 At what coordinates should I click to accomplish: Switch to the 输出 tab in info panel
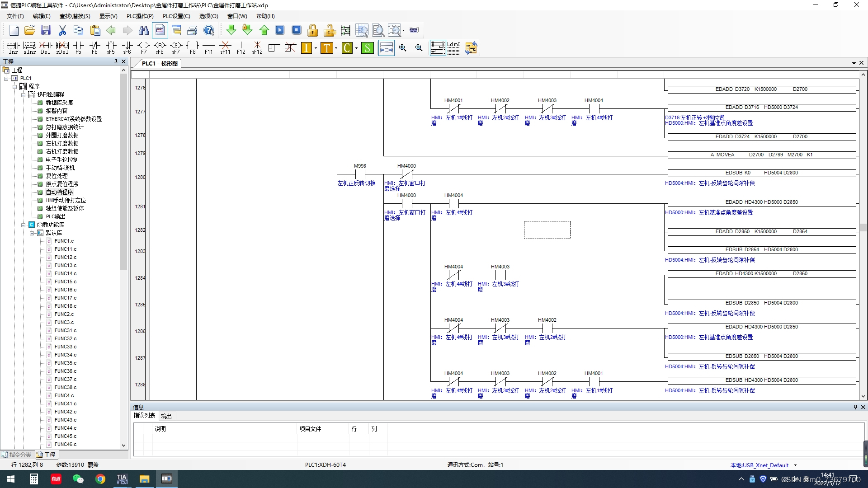pyautogui.click(x=166, y=416)
